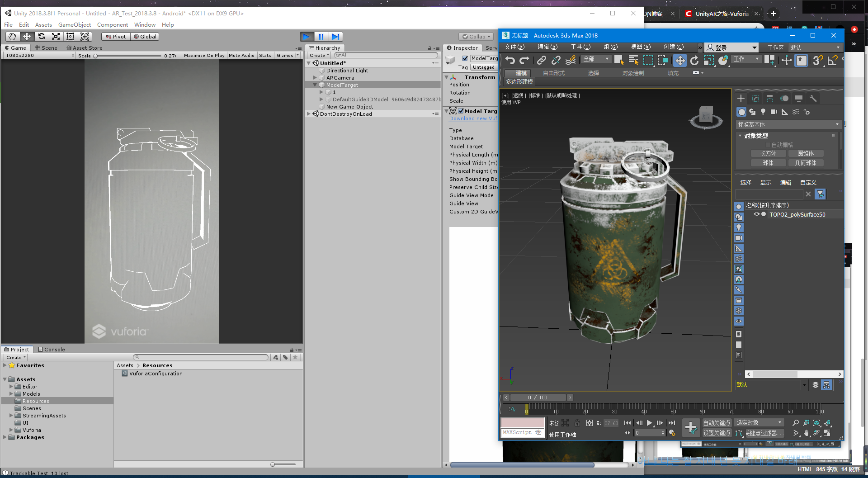Pause the Unity game preview
The width and height of the screenshot is (868, 478).
(x=321, y=37)
